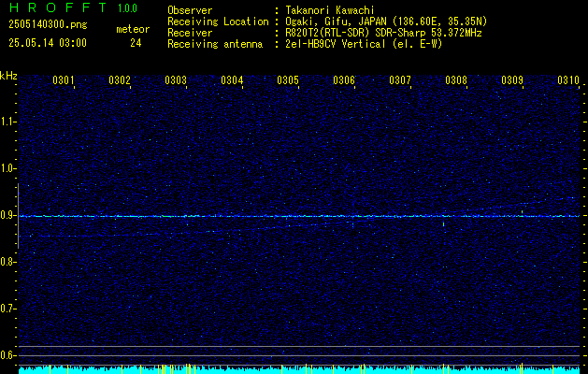Image resolution: width=588 pixels, height=374 pixels.
Task: Click the HROFFT title text
Action: click(x=58, y=7)
